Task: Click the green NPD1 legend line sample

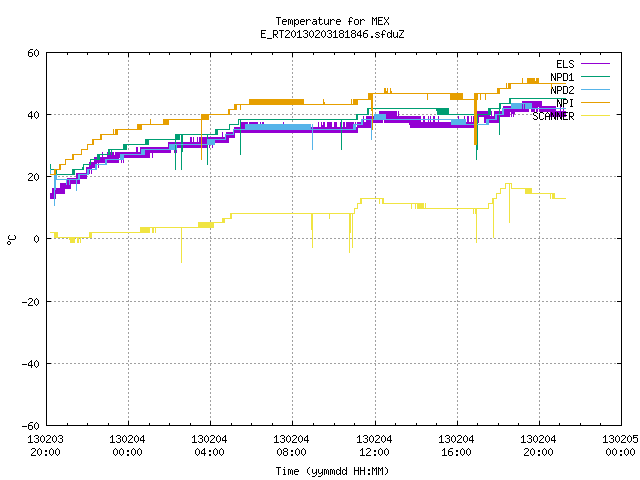Action: click(595, 76)
